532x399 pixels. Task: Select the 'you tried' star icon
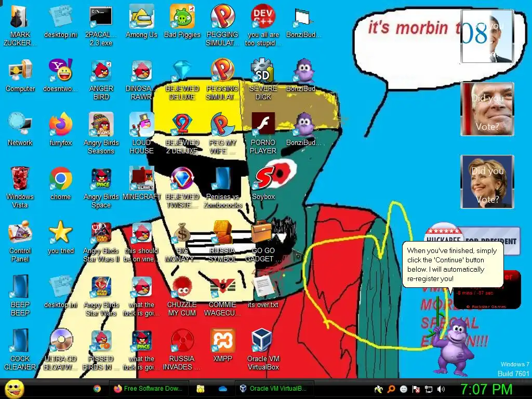(x=60, y=237)
